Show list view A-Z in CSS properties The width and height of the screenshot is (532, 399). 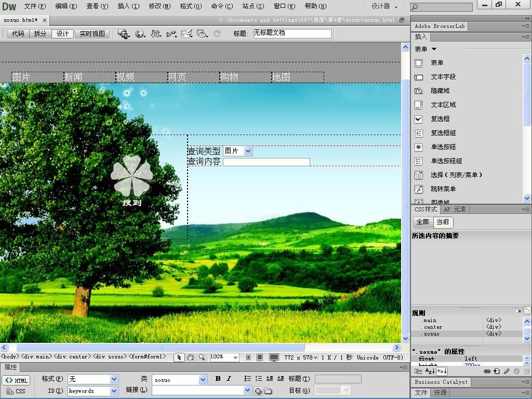point(430,371)
